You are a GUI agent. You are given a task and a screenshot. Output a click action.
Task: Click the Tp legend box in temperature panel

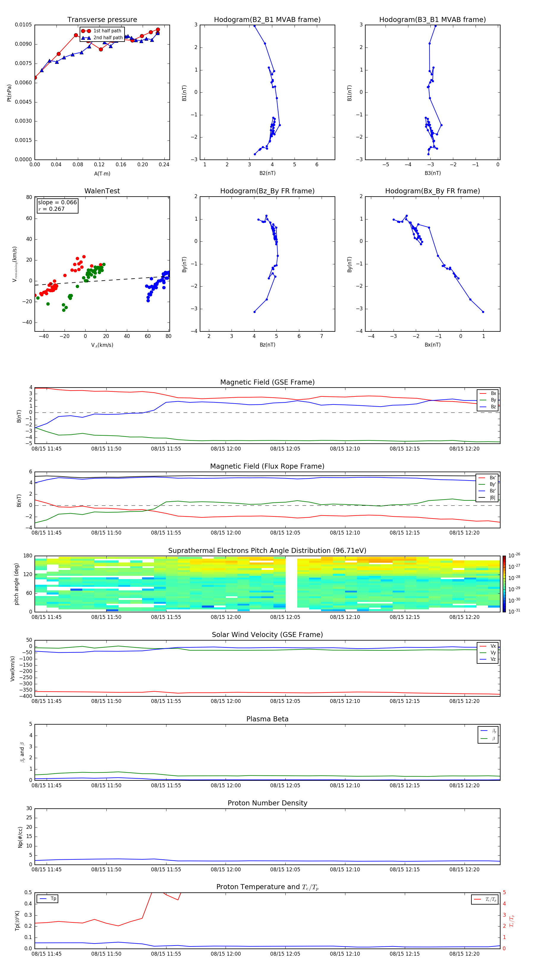[48, 899]
